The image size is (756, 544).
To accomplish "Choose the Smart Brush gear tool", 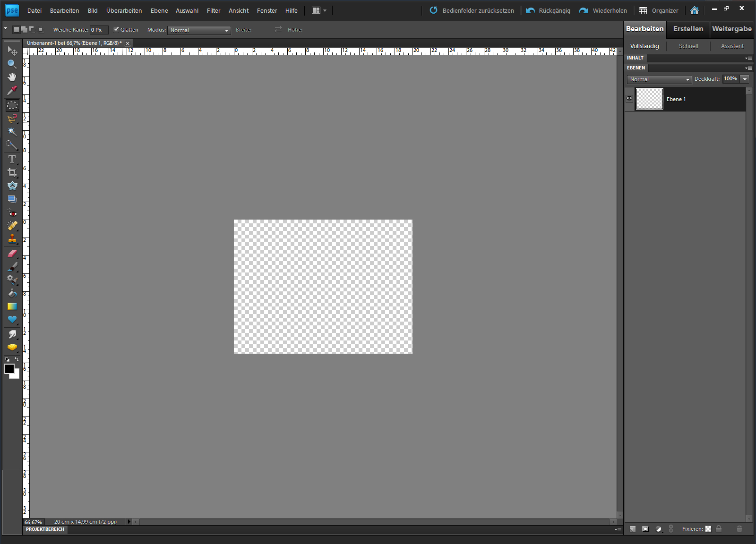I will click(12, 280).
